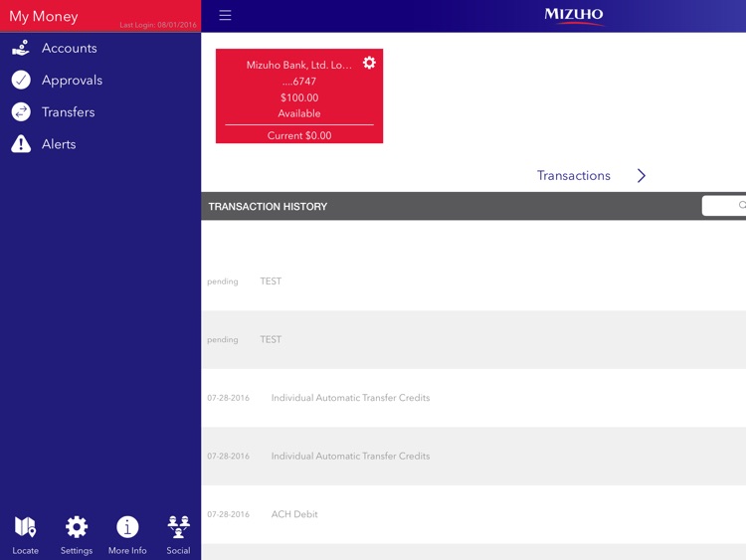Click the $100.00 available balance
Viewport: 746px width, 560px height.
click(299, 97)
